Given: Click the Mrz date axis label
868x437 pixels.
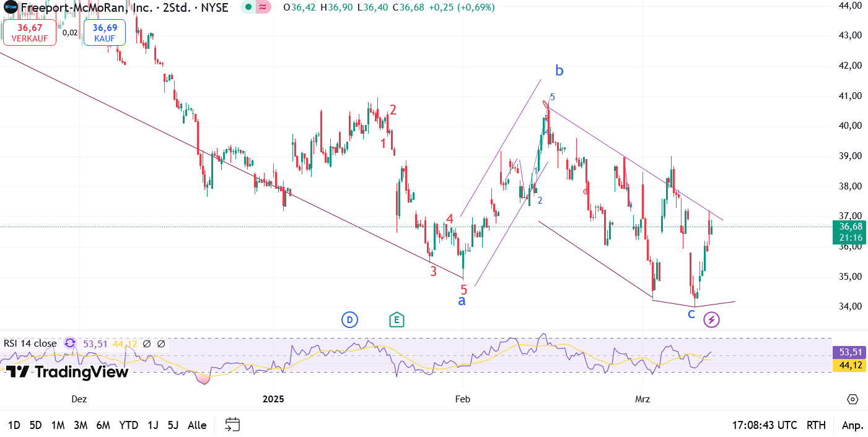Looking at the screenshot, I should tap(643, 399).
